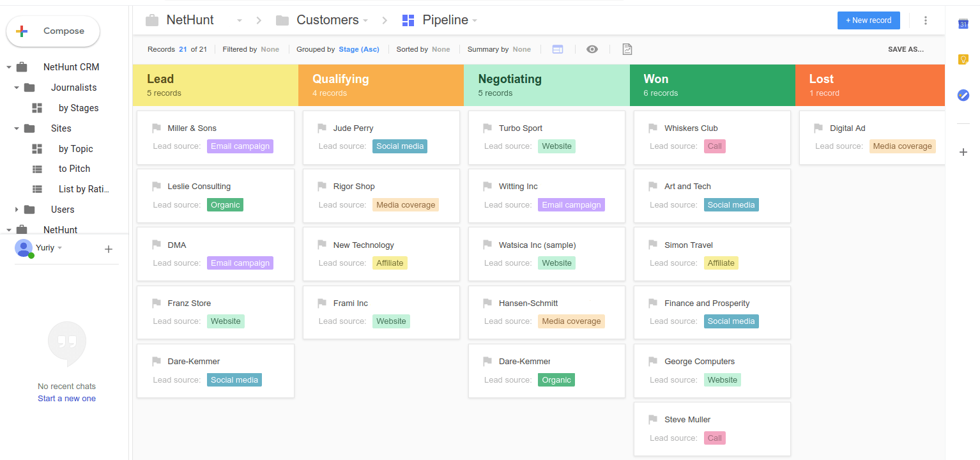980x460 pixels.
Task: Open Google Keep lightbulb icon
Action: point(963,59)
